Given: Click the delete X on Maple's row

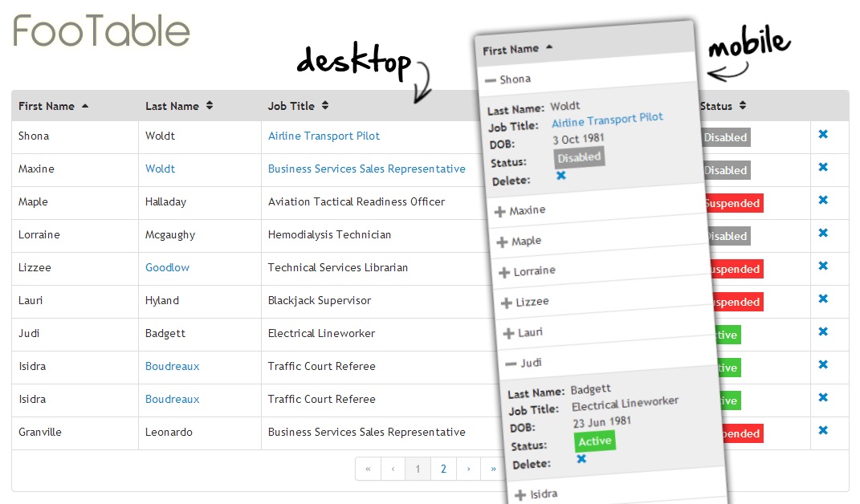Looking at the screenshot, I should coord(822,201).
